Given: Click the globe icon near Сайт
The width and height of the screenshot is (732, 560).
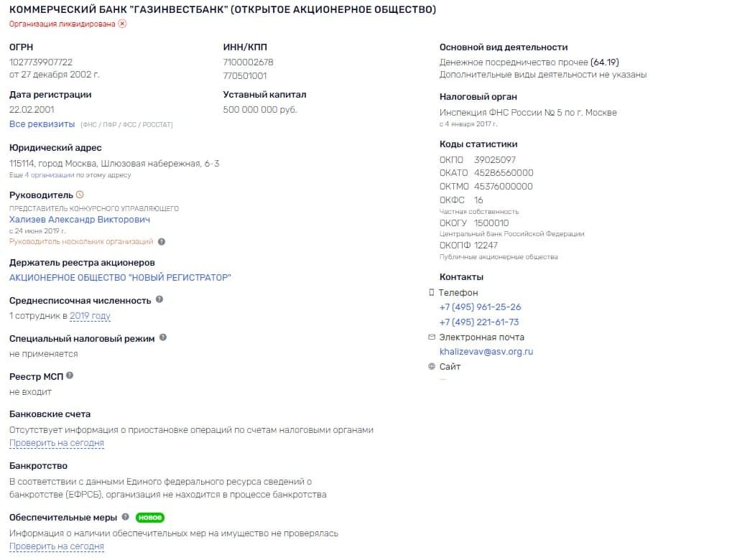Looking at the screenshot, I should (431, 366).
